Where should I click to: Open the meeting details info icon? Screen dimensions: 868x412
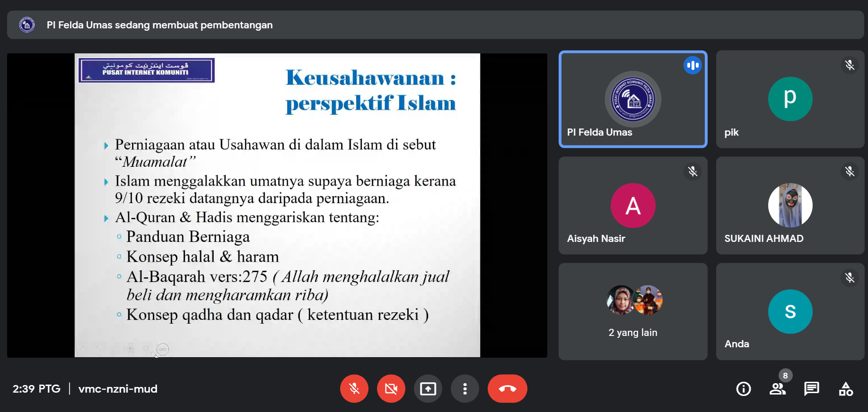tap(743, 389)
